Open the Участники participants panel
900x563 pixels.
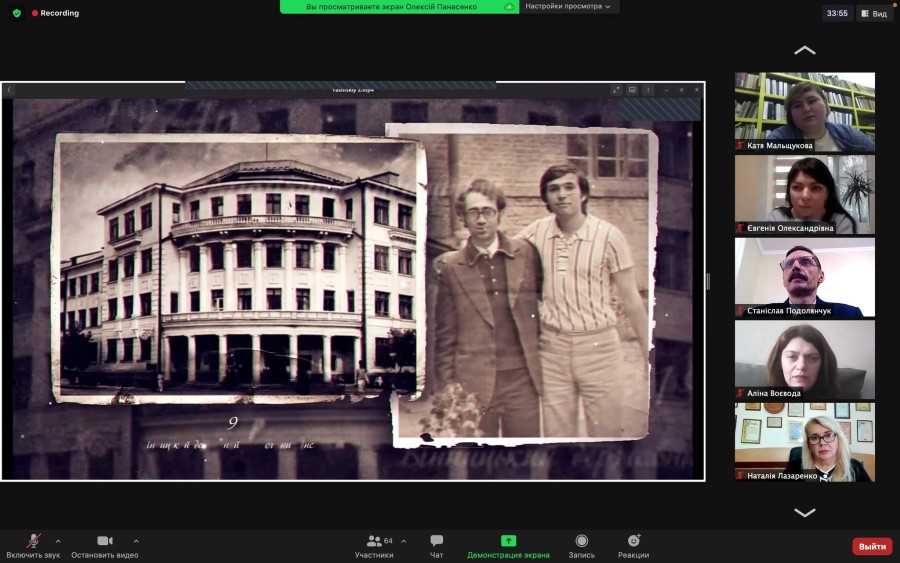click(x=374, y=546)
